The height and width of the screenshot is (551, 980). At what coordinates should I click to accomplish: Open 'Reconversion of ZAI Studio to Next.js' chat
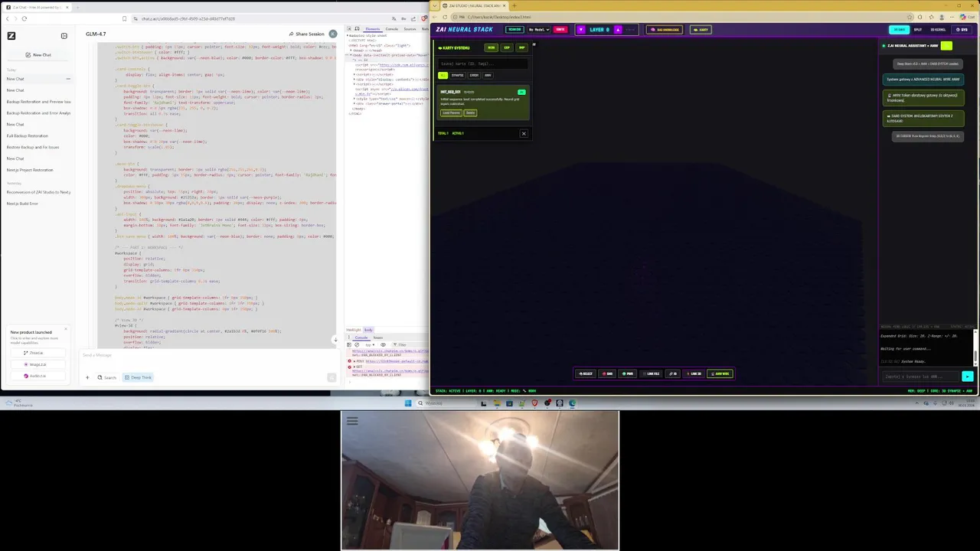pos(38,192)
